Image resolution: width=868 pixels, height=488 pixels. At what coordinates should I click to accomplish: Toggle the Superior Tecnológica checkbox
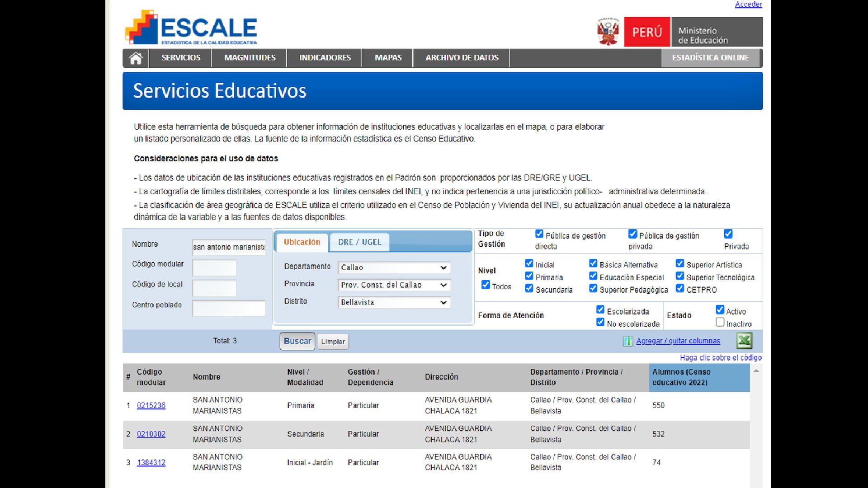tap(679, 276)
